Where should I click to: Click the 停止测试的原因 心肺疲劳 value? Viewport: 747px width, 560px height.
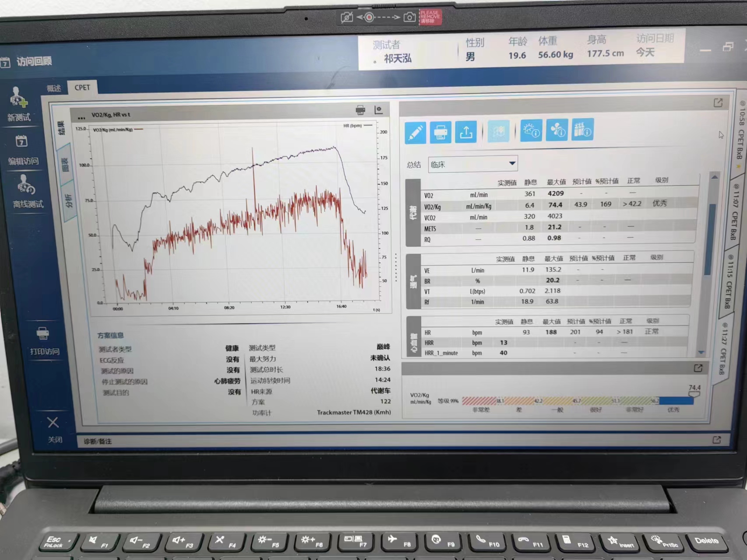(227, 381)
